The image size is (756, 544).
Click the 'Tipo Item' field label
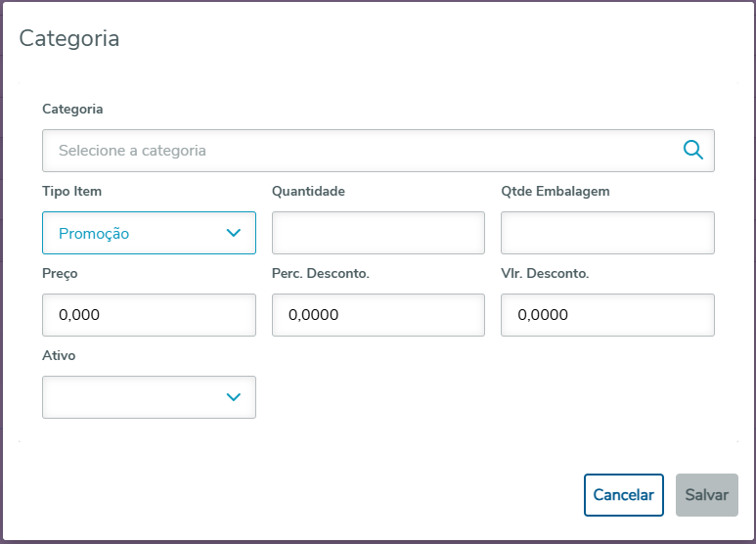(x=71, y=192)
